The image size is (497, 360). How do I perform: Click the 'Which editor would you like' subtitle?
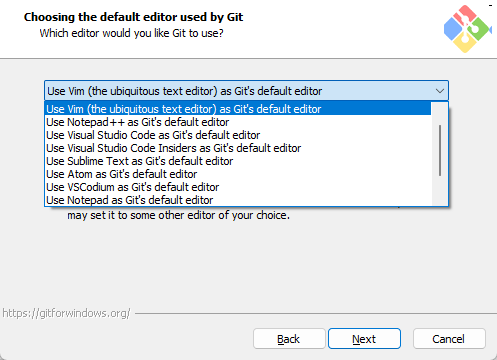131,33
